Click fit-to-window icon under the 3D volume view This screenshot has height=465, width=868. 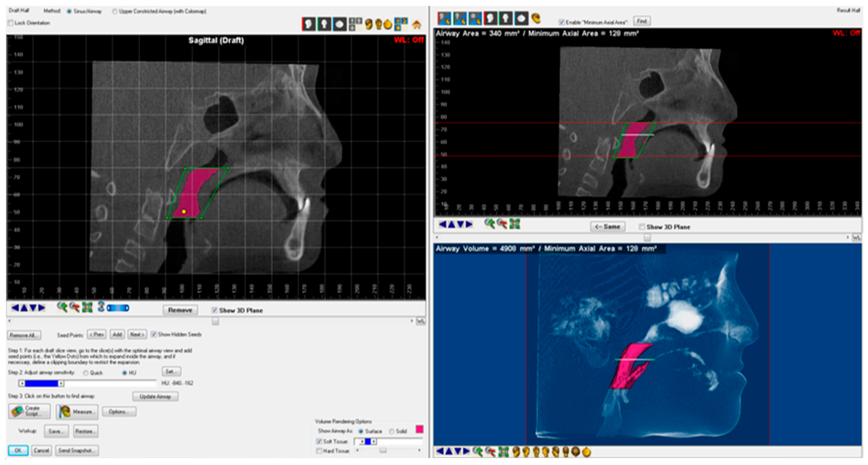pos(503,451)
